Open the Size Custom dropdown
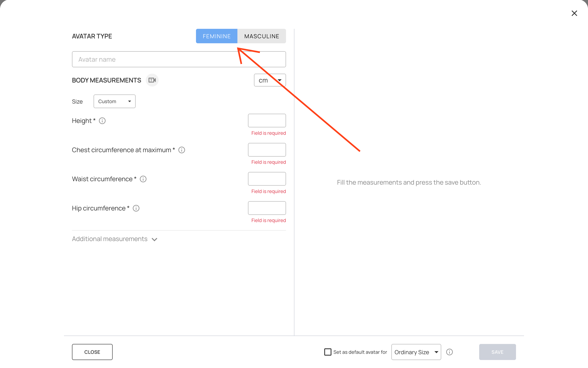The image size is (588, 368). click(x=114, y=101)
